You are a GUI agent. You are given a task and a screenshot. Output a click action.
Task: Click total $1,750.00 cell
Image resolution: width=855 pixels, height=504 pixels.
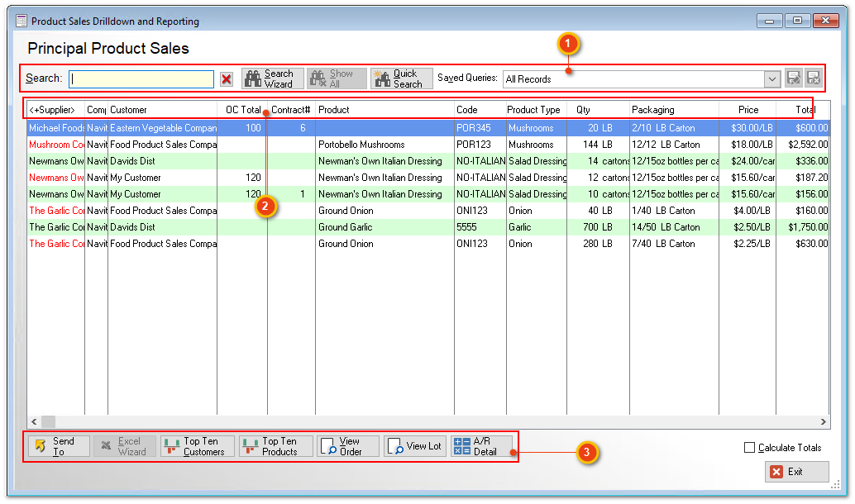pos(803,227)
